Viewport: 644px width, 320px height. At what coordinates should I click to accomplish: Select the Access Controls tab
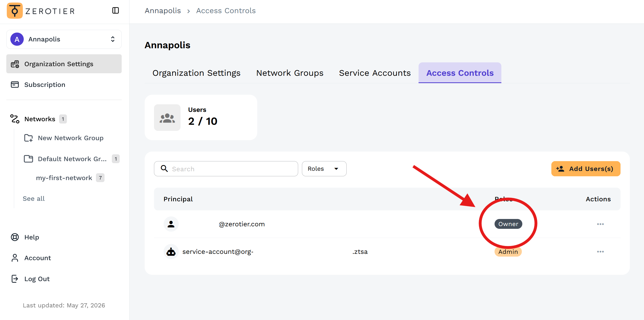[460, 73]
